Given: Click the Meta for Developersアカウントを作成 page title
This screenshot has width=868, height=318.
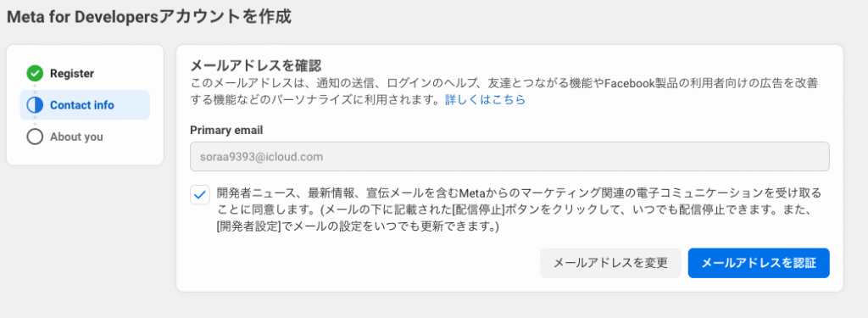Looking at the screenshot, I should 149,17.
